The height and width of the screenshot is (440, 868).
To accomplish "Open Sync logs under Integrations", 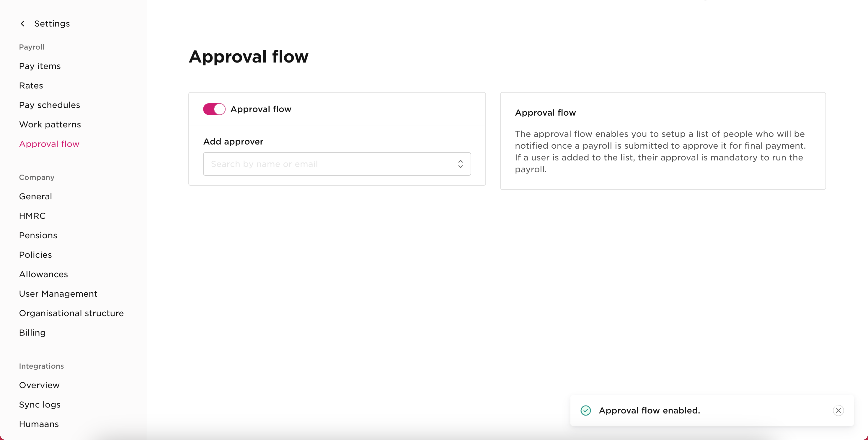I will coord(40,405).
